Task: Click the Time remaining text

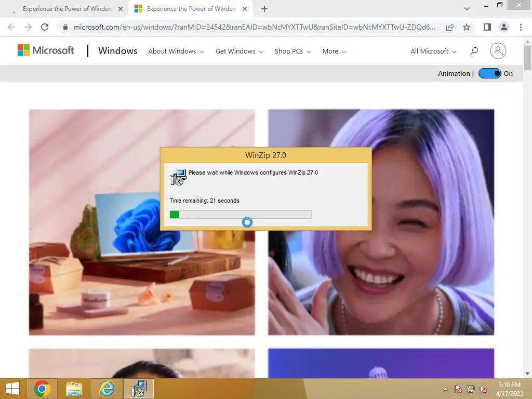Action: (x=204, y=201)
